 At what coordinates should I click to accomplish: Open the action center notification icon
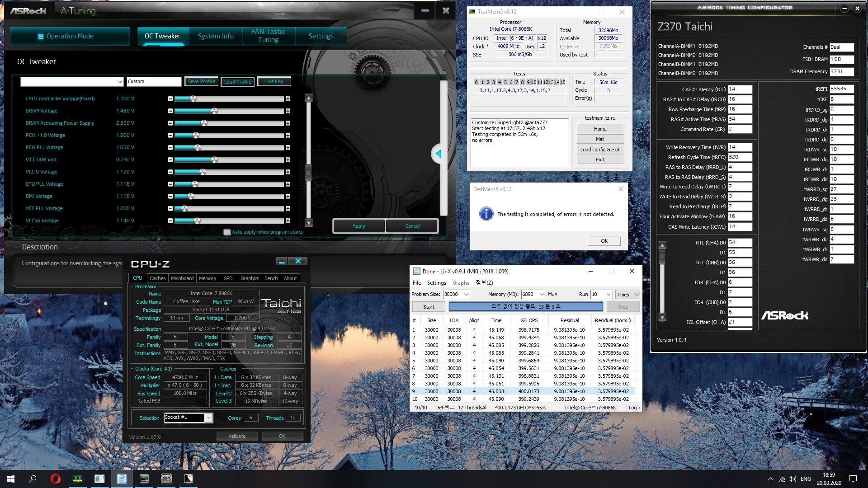pos(853,479)
